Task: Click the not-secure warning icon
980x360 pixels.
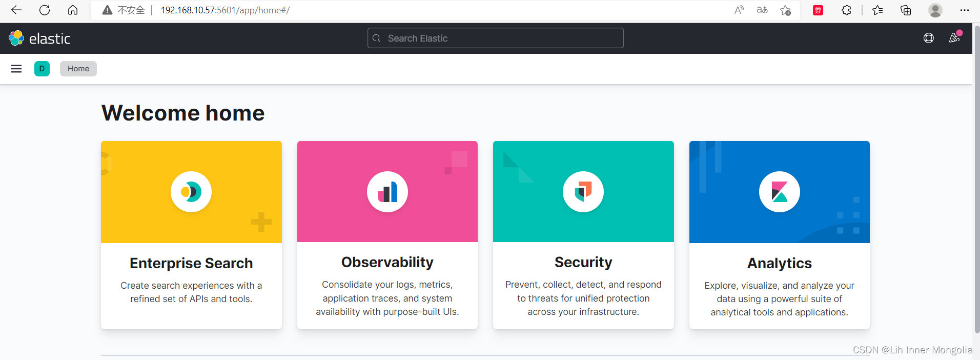Action: point(107,10)
